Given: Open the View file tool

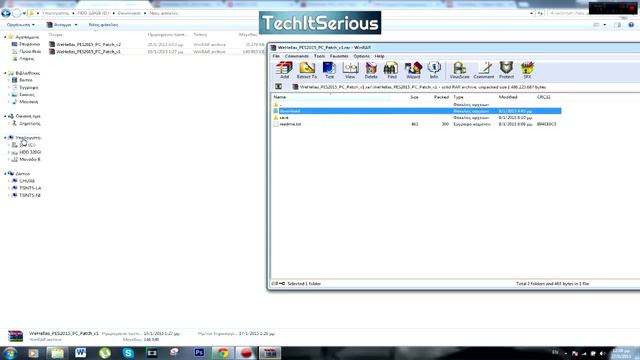Looking at the screenshot, I should [350, 70].
